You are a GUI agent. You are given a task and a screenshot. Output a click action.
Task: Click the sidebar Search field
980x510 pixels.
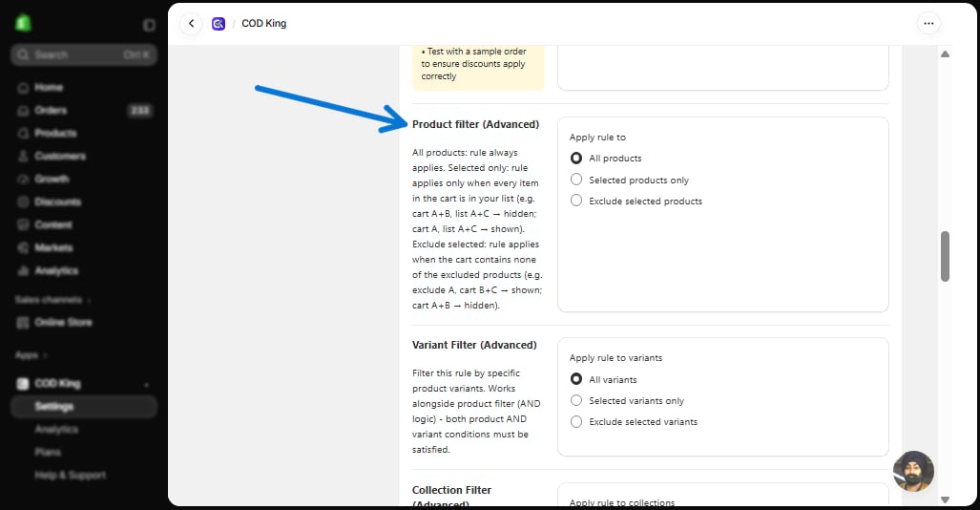[x=84, y=55]
